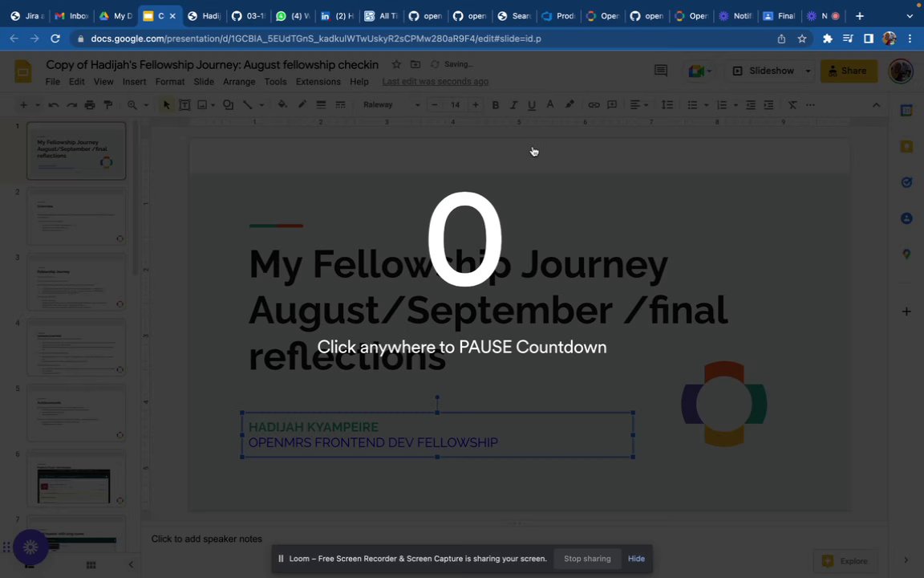Open the More toolbar options ellipsis
Screen dimensions: 924x578
click(x=811, y=105)
